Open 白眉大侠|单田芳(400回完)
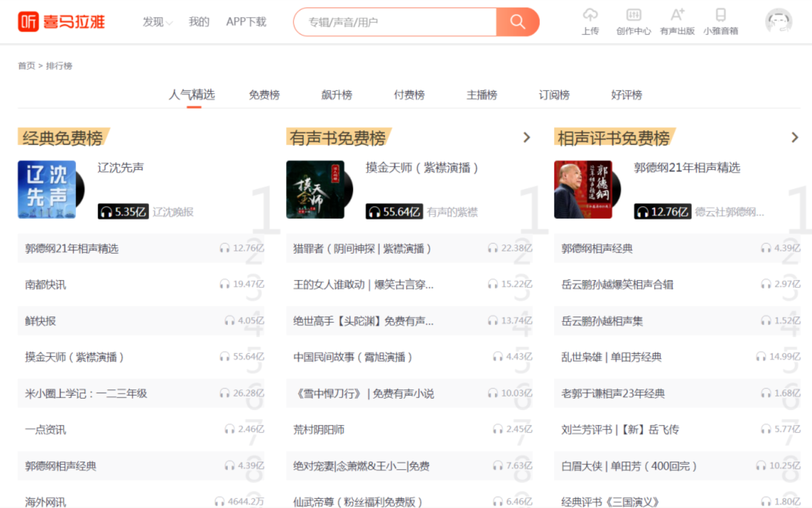Image resolution: width=812 pixels, height=508 pixels. [629, 466]
